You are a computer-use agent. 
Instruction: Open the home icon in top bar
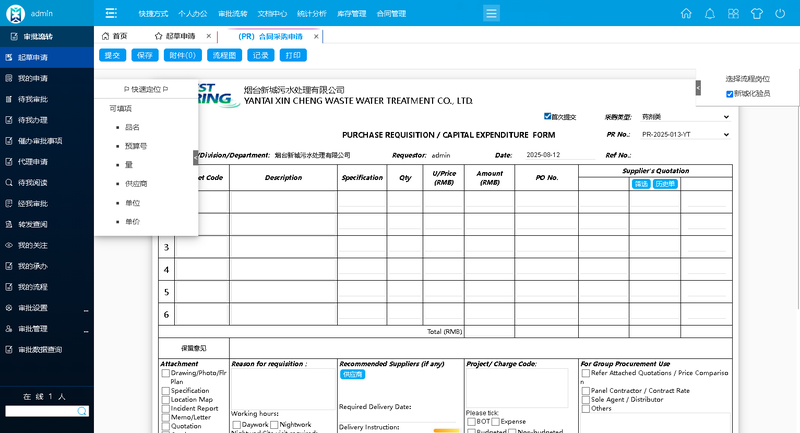(686, 13)
